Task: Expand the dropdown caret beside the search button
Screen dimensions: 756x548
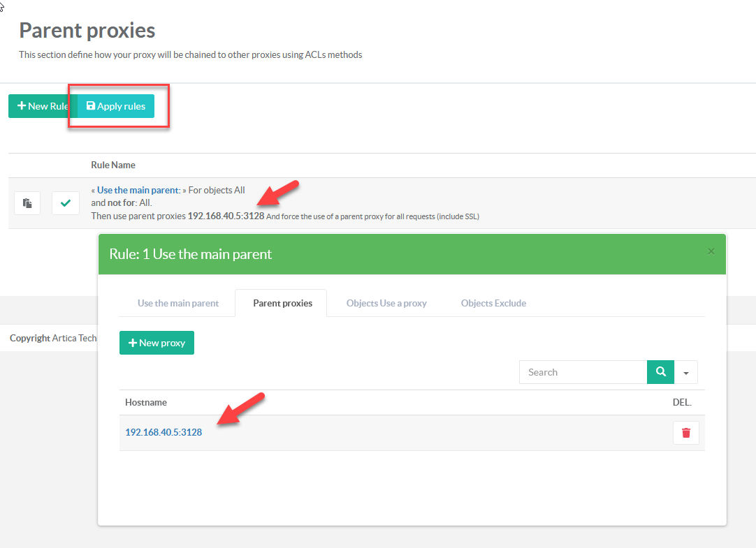Action: (686, 373)
